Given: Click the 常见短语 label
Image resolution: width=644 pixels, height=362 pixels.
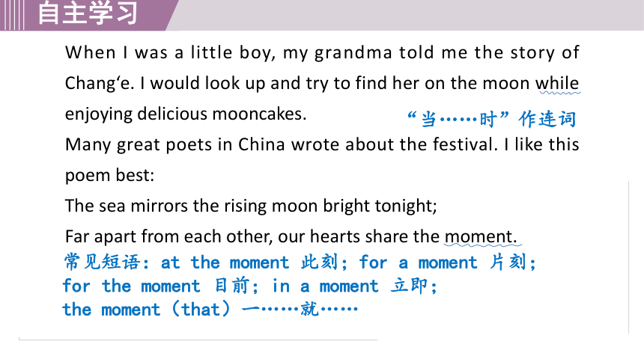Looking at the screenshot, I should [102, 263].
